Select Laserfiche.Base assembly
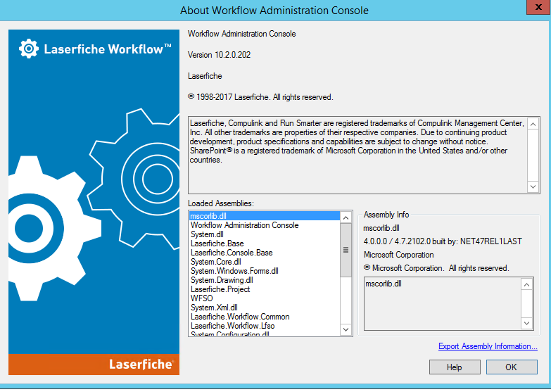The width and height of the screenshot is (551, 392). click(265, 244)
